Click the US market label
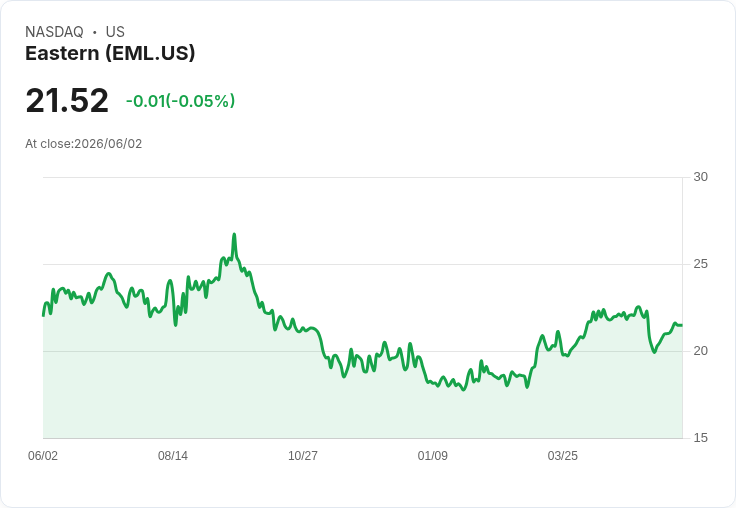The height and width of the screenshot is (508, 736). coord(115,32)
